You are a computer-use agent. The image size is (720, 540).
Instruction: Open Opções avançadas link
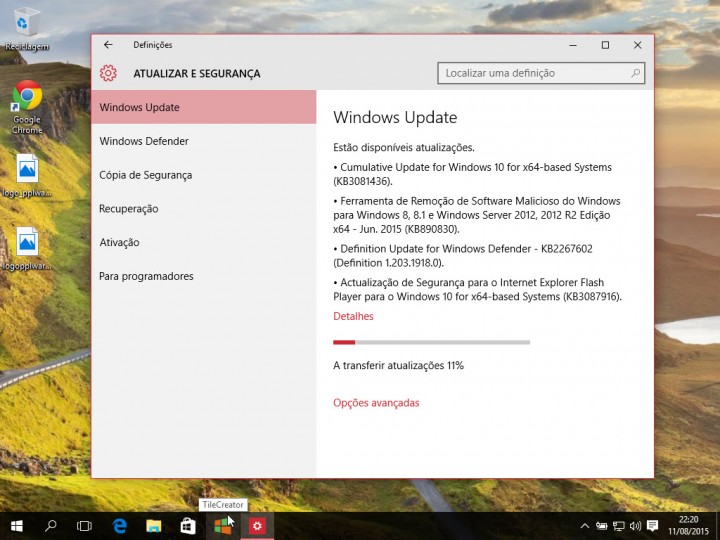376,403
